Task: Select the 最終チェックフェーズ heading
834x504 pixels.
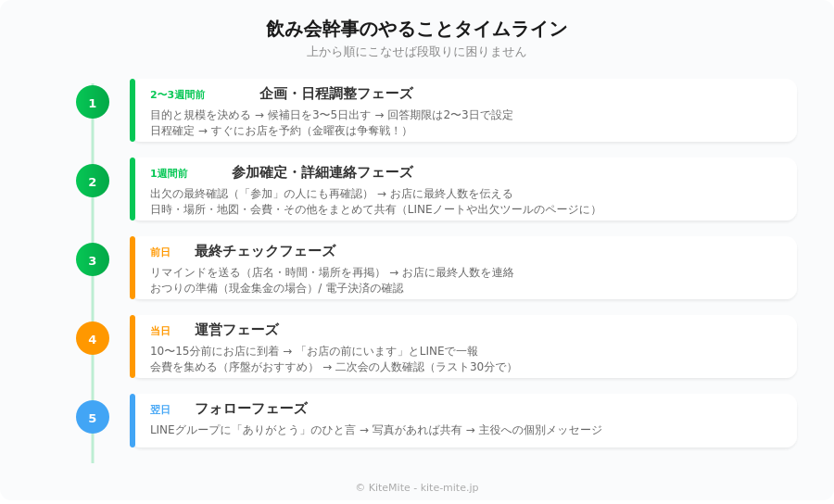Action: point(265,251)
